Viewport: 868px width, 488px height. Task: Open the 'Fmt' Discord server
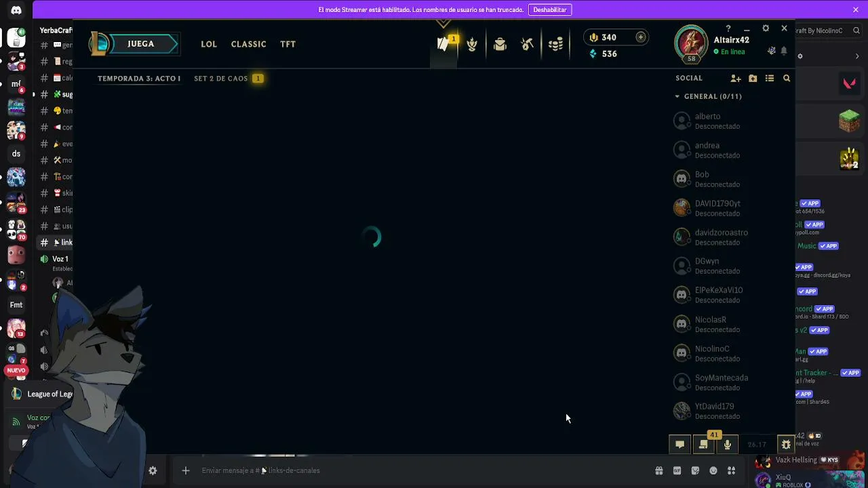(16, 305)
